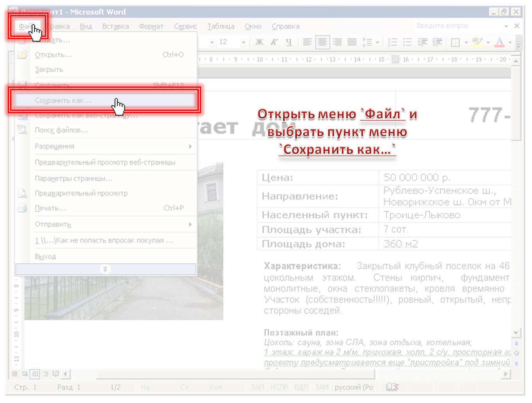Click the Троице-Лыково table cell

point(445,215)
